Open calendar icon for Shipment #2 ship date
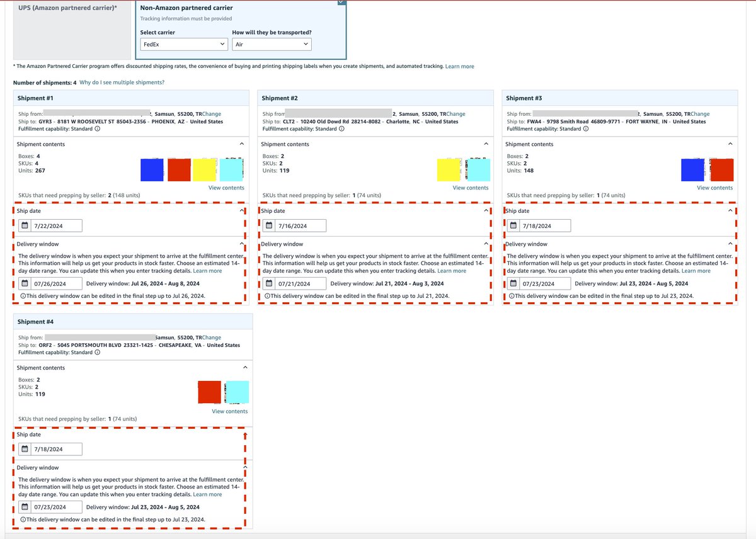This screenshot has height=539, width=756. pyautogui.click(x=268, y=225)
